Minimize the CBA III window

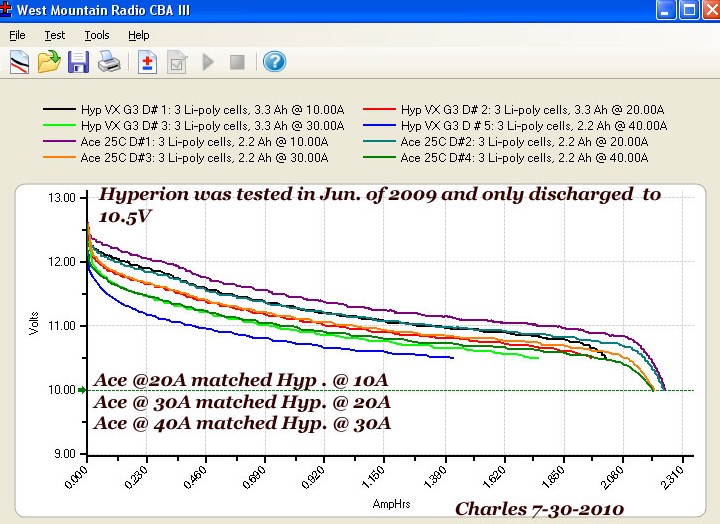point(665,10)
